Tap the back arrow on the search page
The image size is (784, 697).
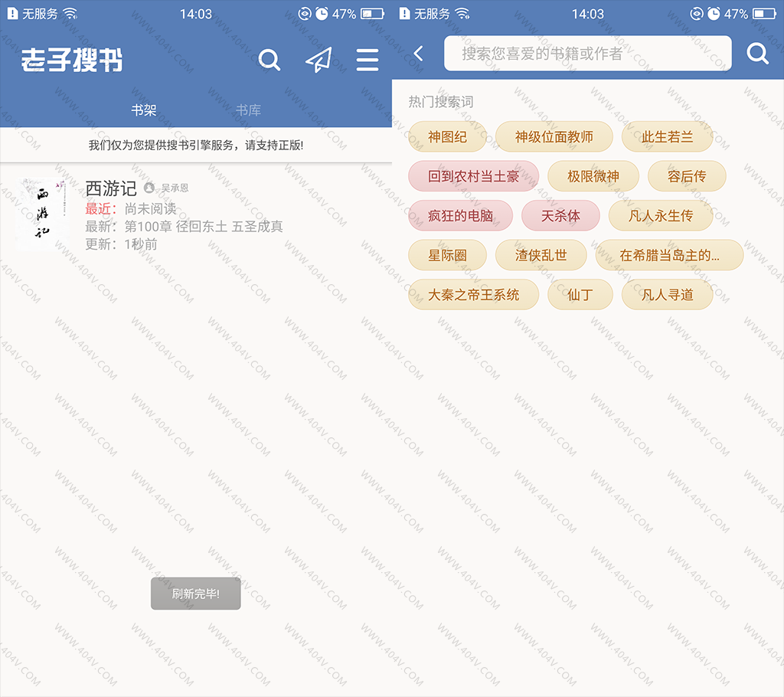pyautogui.click(x=418, y=53)
